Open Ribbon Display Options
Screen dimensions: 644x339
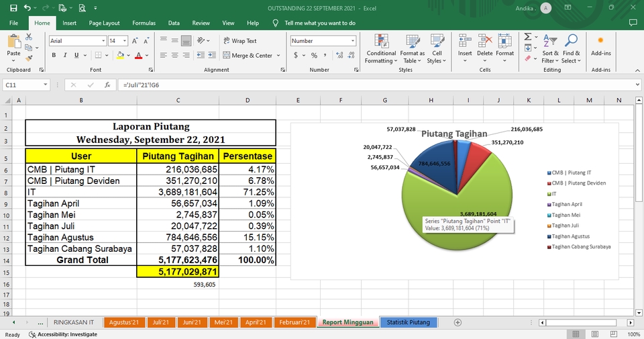click(x=568, y=8)
